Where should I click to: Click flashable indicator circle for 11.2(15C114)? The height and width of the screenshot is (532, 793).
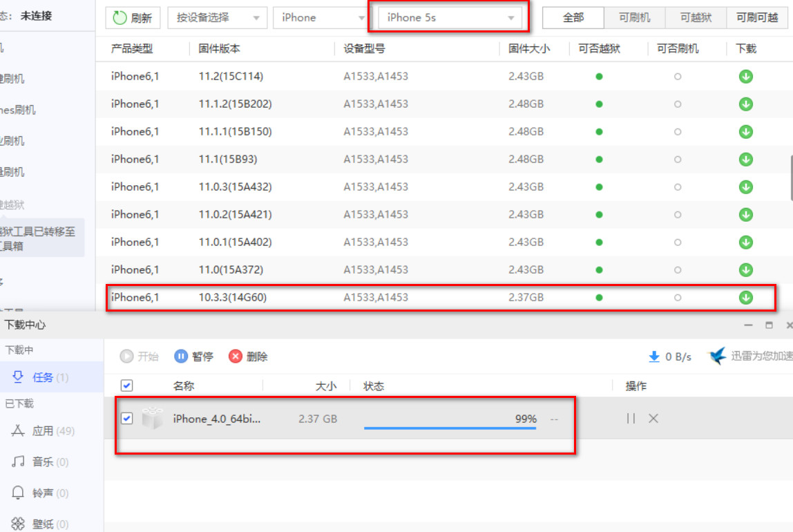click(x=678, y=77)
